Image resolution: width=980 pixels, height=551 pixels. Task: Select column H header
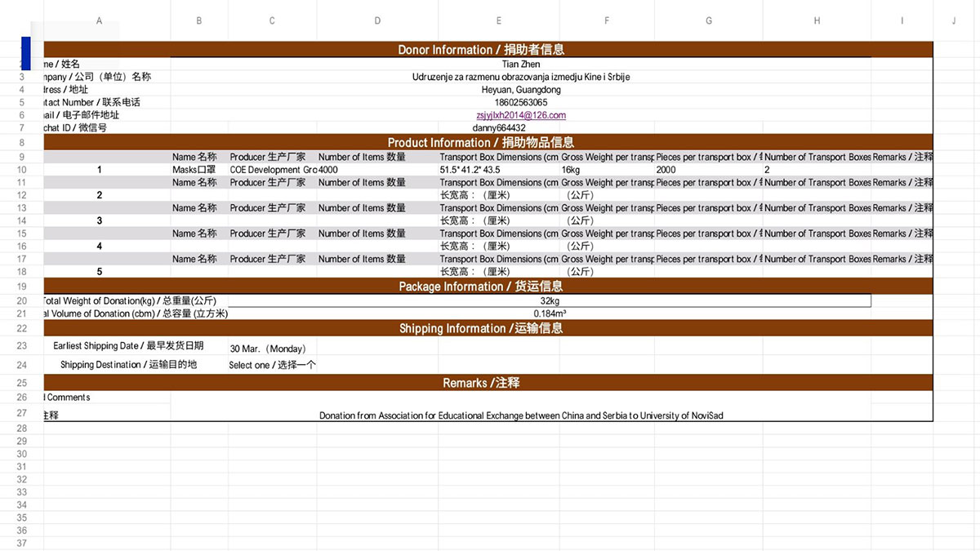(817, 20)
